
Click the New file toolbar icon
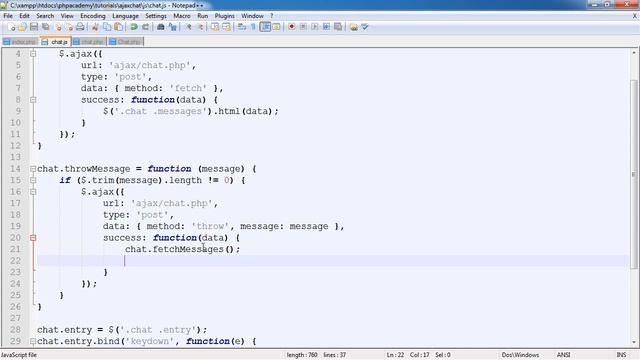[x=11, y=27]
